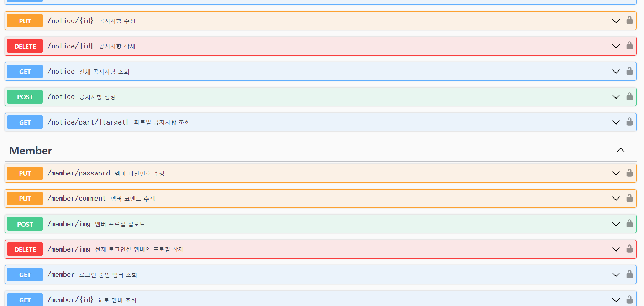This screenshot has width=644, height=306.
Task: Click PUT badge for /notice/{id}
Action: click(x=25, y=21)
